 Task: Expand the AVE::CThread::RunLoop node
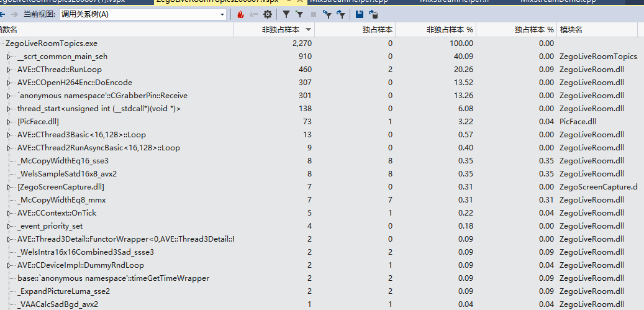coord(9,70)
